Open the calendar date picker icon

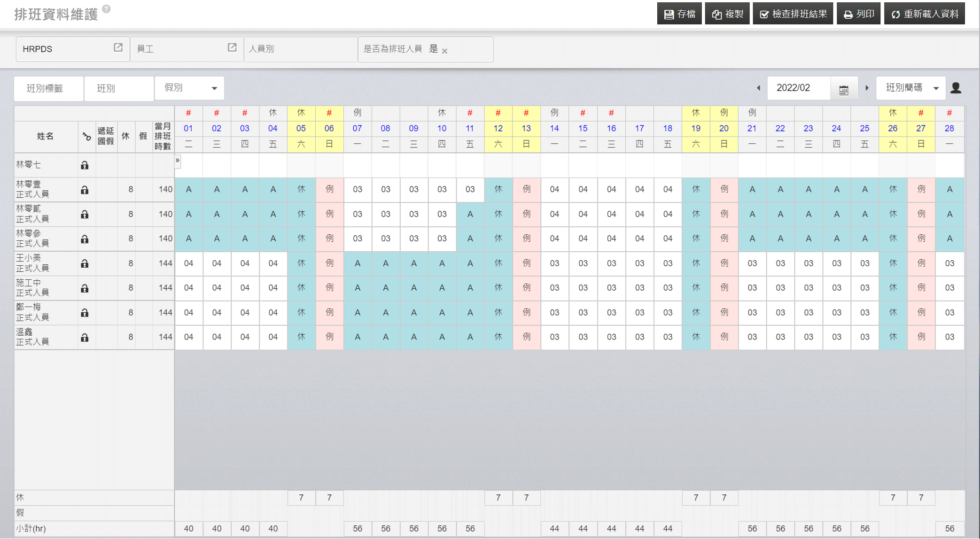click(x=844, y=89)
